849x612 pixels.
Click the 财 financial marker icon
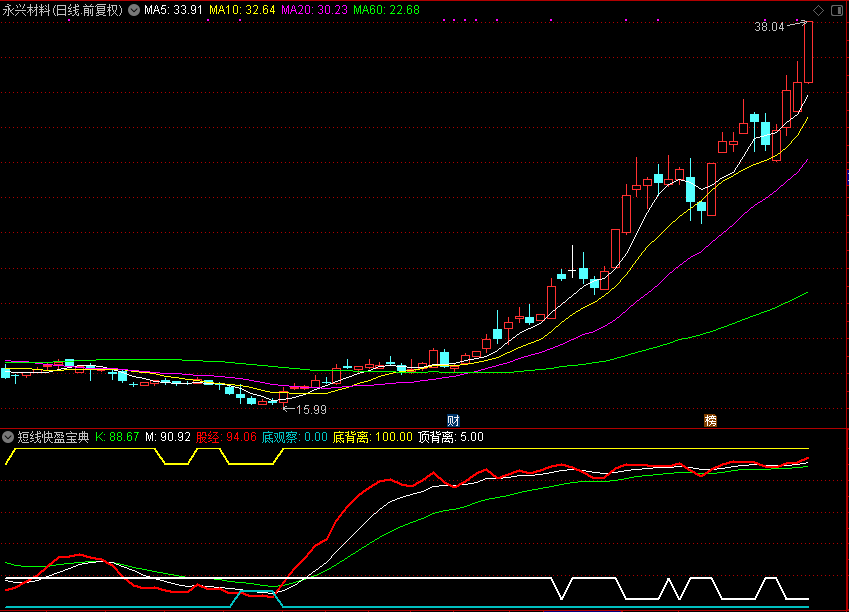tap(453, 419)
